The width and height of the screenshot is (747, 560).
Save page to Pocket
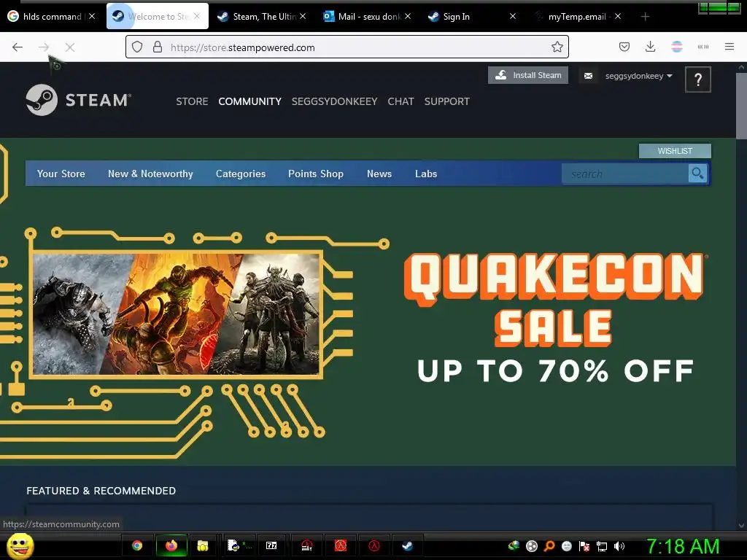point(624,47)
